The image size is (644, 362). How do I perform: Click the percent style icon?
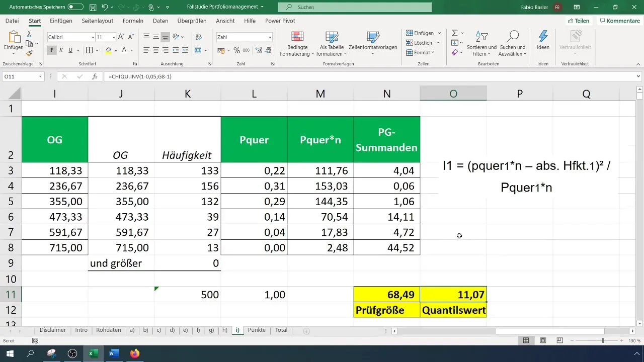pos(236,50)
